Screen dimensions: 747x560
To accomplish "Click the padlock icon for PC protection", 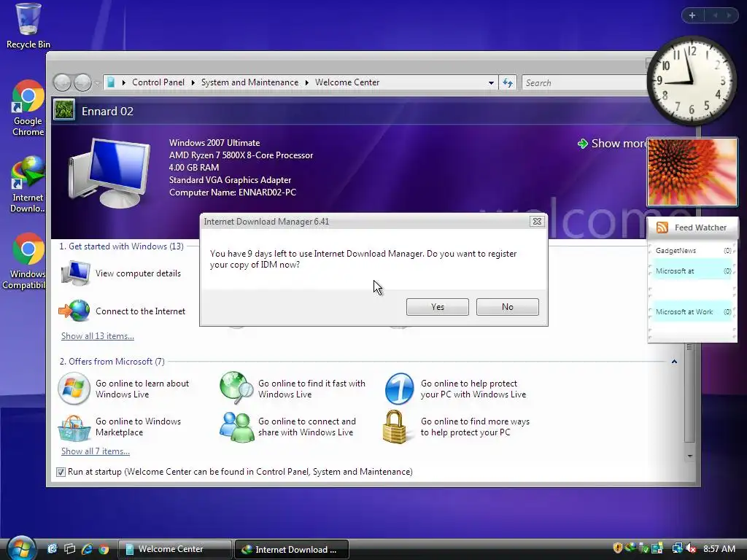I will tap(395, 427).
